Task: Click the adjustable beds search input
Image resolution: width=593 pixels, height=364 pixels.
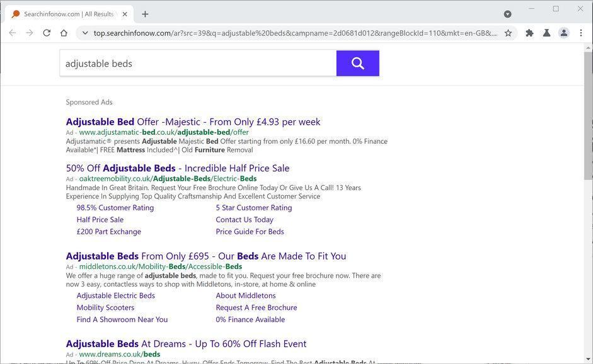Action: [x=198, y=63]
